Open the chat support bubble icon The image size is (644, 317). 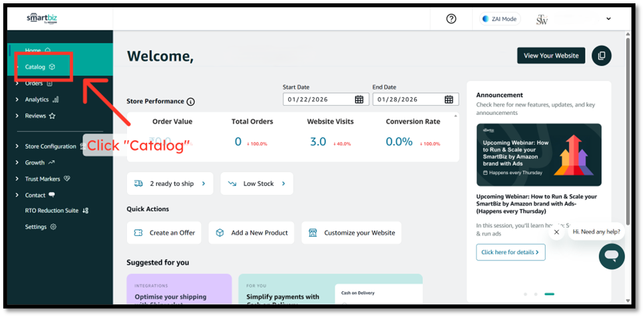point(611,256)
